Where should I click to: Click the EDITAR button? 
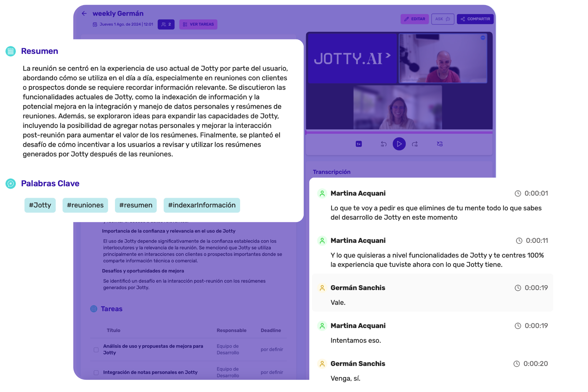(x=415, y=19)
